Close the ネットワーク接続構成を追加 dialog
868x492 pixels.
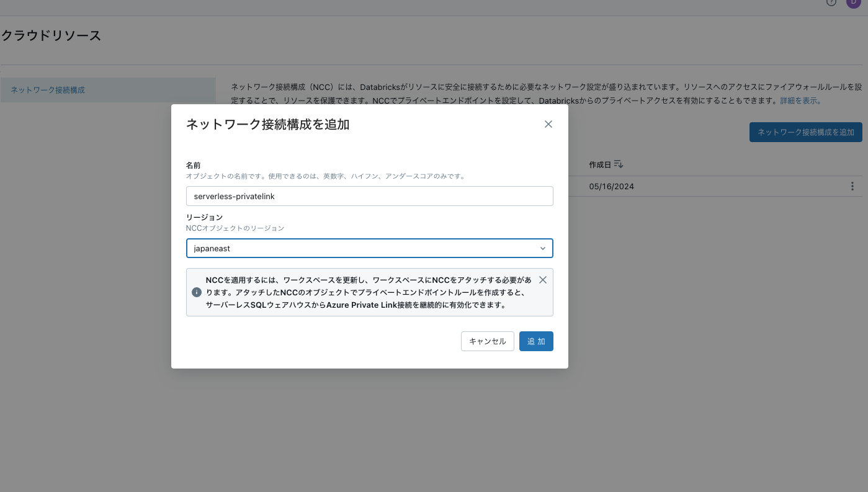tap(548, 124)
